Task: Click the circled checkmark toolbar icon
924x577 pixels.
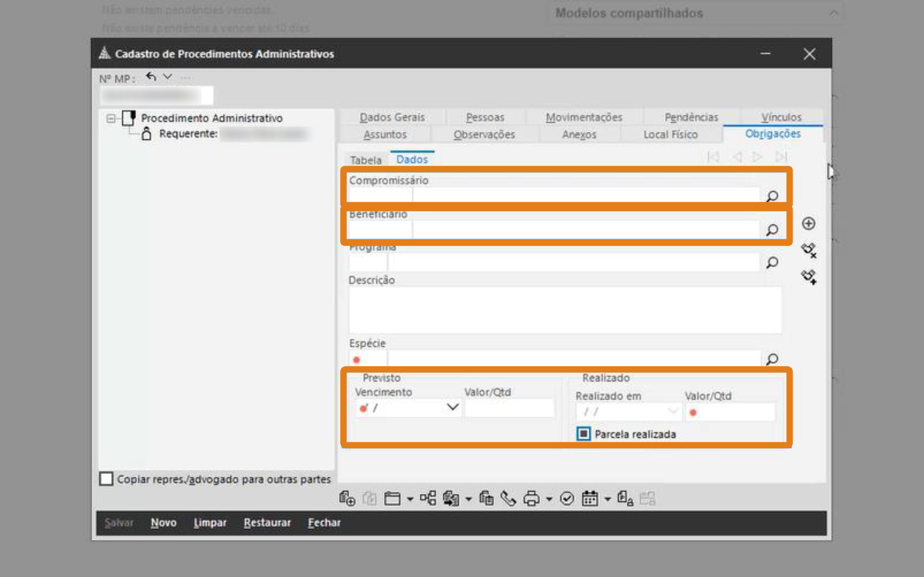Action: click(x=567, y=498)
